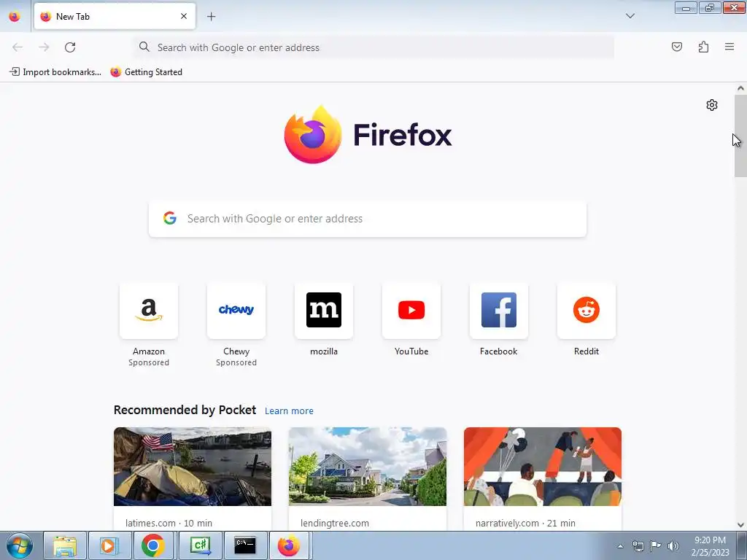
Task: Go forward one page
Action: point(44,47)
